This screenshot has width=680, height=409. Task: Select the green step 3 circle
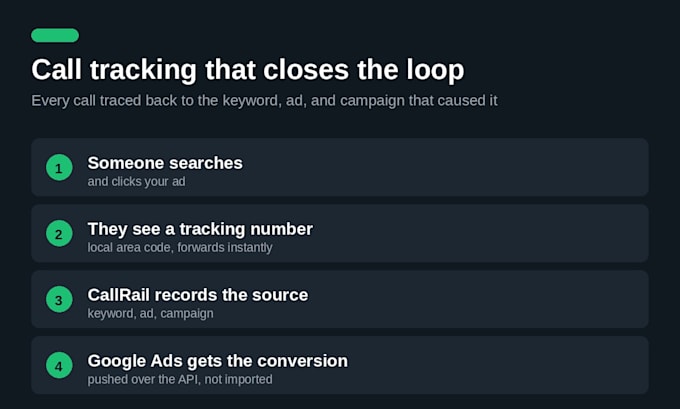pos(59,299)
